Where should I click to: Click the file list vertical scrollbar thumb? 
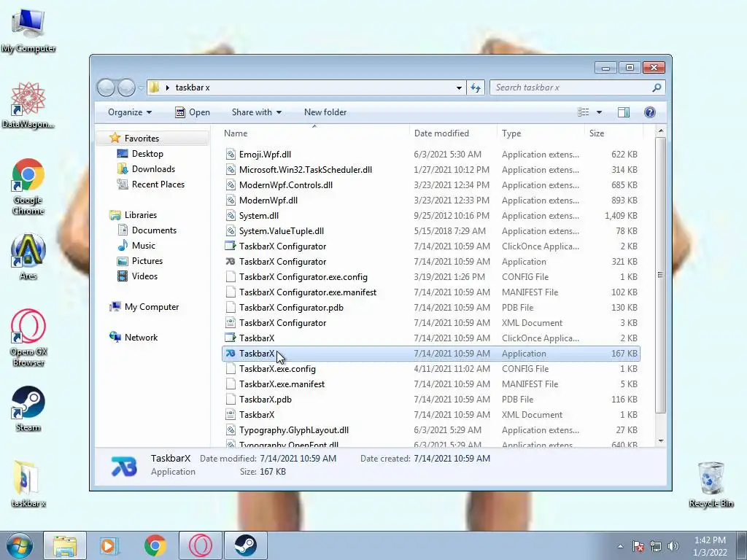coord(660,275)
